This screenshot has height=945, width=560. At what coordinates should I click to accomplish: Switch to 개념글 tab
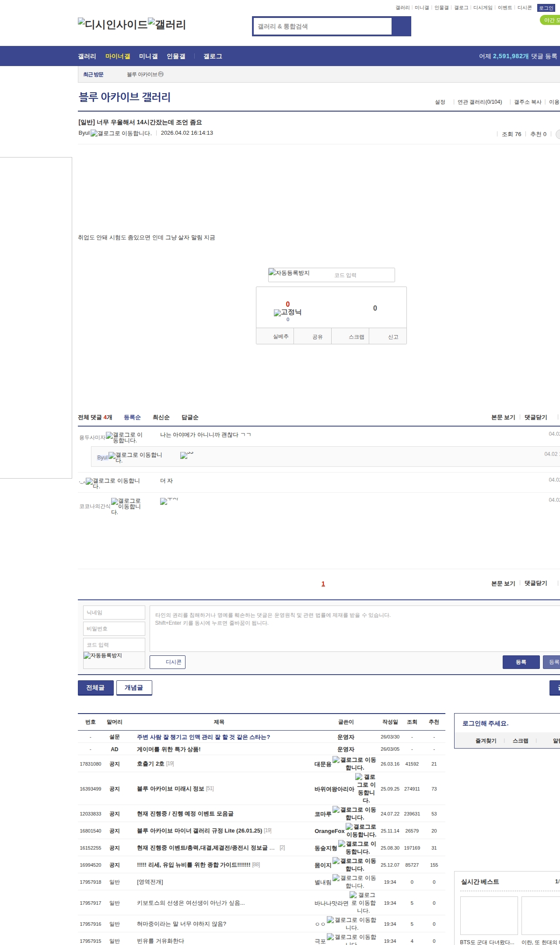[134, 688]
